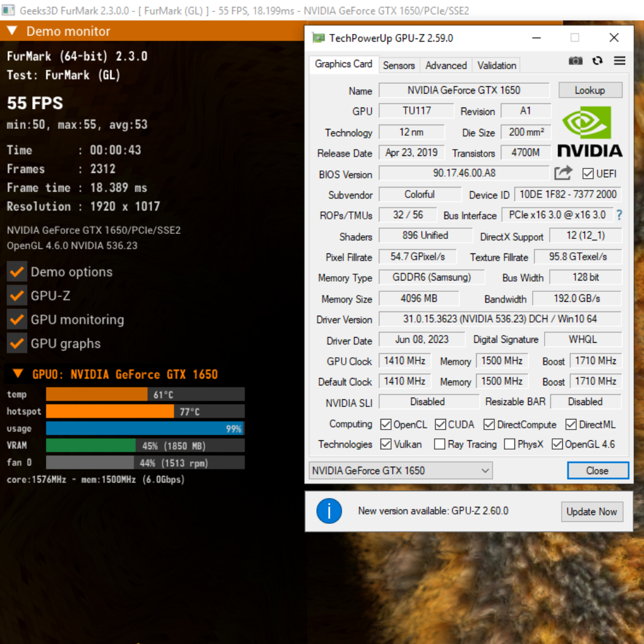Click the fan 0 speed bar
644x644 pixels.
pyautogui.click(x=145, y=462)
